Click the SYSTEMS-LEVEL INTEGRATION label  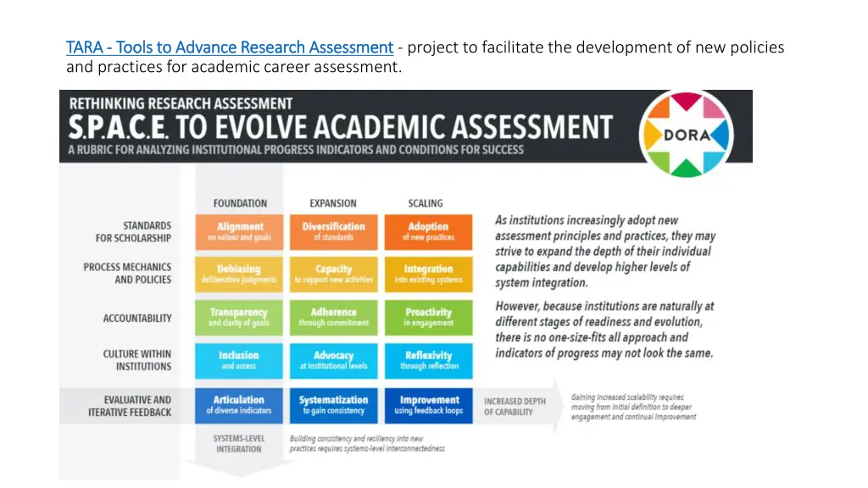pos(239,444)
